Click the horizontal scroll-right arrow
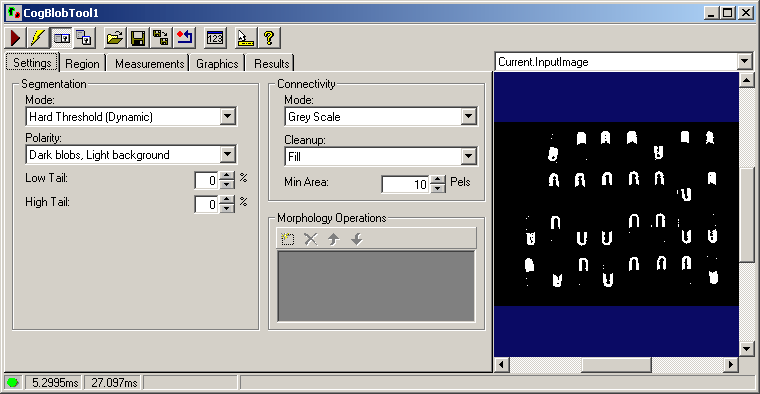Viewport: 760px width, 394px height. (731, 364)
